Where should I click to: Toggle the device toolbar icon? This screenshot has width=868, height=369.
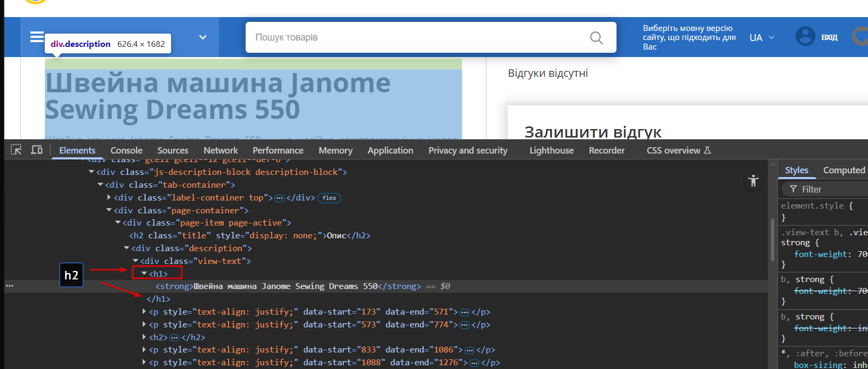click(37, 150)
